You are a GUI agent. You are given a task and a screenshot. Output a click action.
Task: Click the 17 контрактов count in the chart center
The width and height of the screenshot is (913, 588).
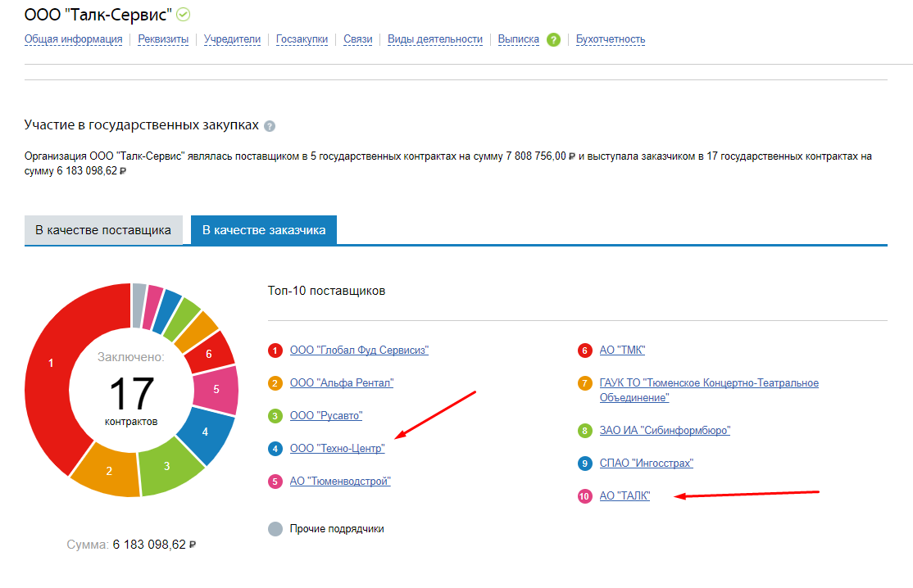(x=131, y=400)
